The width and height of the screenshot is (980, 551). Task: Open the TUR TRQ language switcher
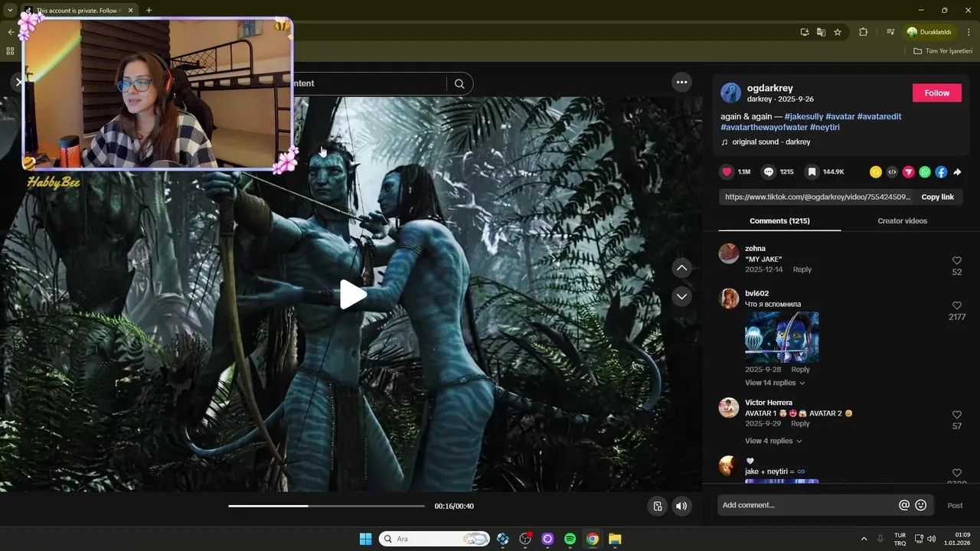pyautogui.click(x=900, y=539)
